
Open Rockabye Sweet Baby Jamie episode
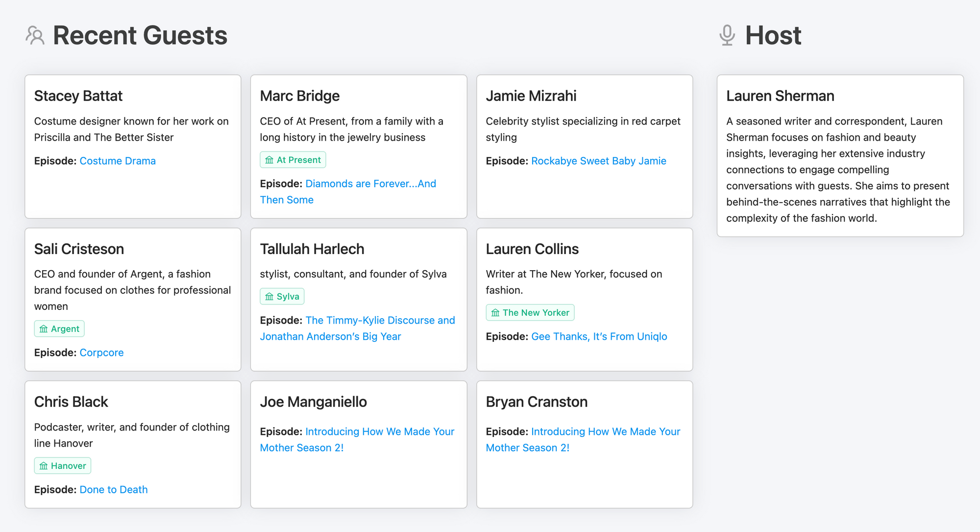click(598, 161)
